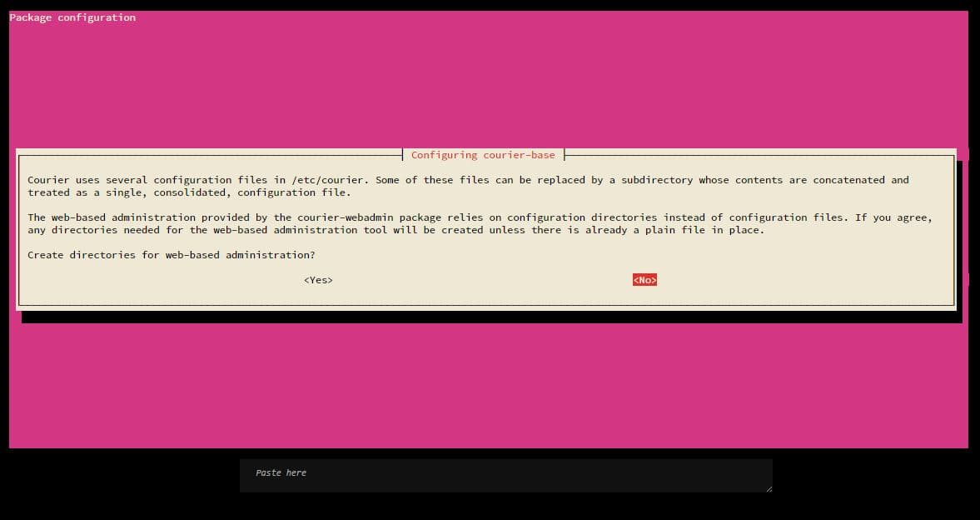Click 'Create directories for web-based administration?' question

coord(172,255)
